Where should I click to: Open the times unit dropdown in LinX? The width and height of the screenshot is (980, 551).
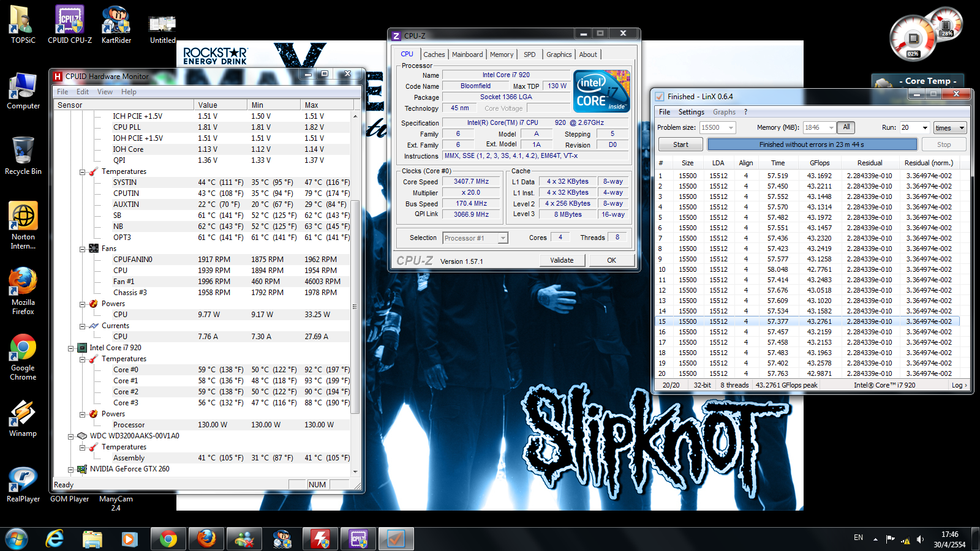(x=962, y=127)
